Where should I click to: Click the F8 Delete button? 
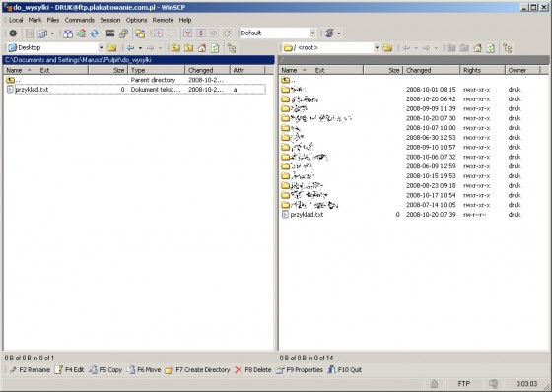pyautogui.click(x=253, y=369)
